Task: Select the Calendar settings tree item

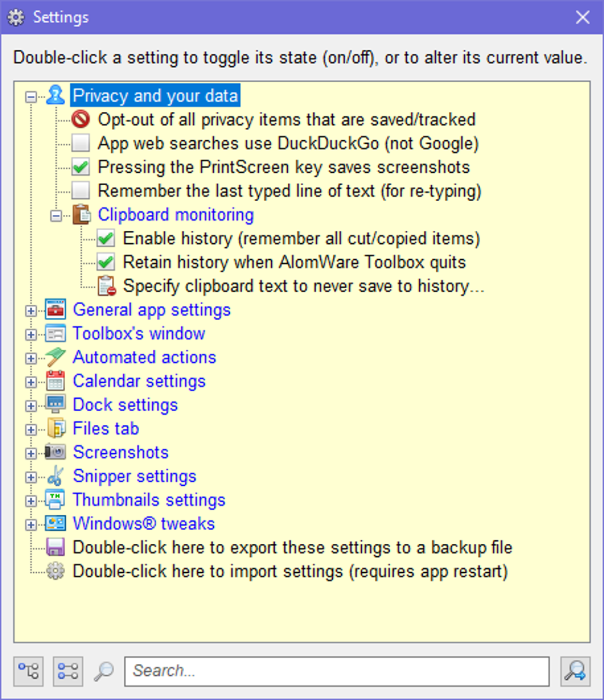Action: [x=139, y=380]
